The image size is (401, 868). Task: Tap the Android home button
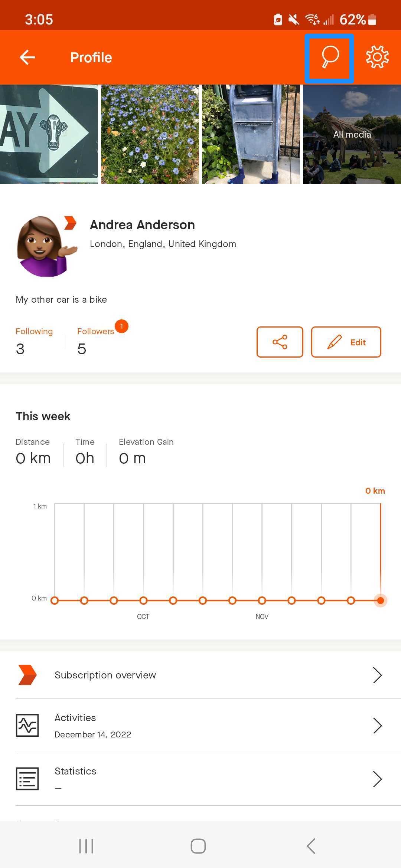[198, 846]
